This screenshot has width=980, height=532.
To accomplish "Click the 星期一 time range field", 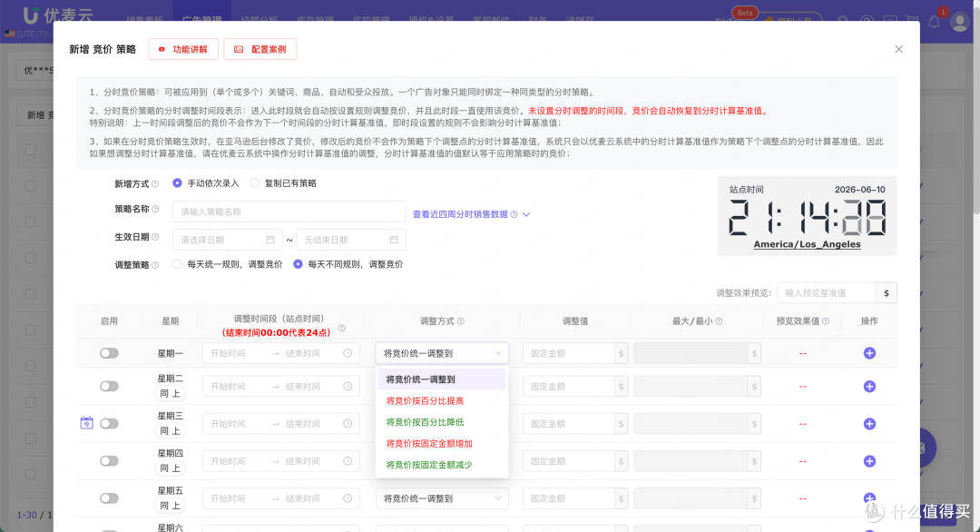I will tap(281, 353).
